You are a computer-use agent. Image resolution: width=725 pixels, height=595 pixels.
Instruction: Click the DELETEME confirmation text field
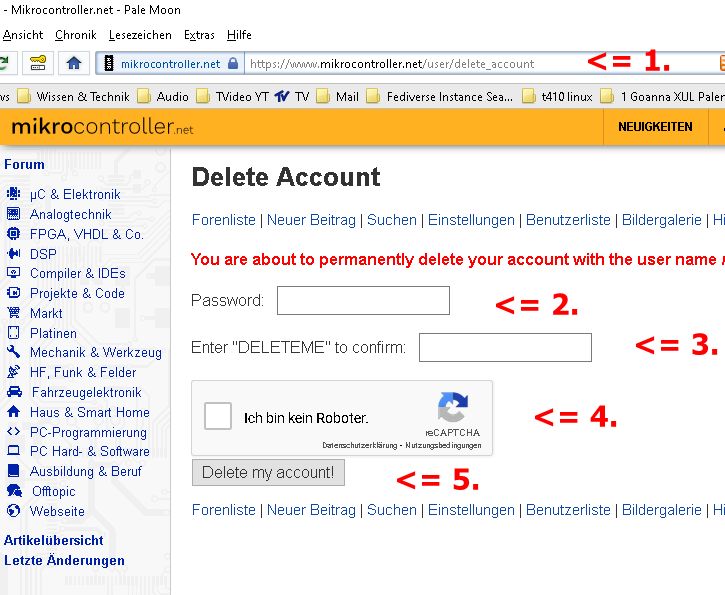coord(505,347)
